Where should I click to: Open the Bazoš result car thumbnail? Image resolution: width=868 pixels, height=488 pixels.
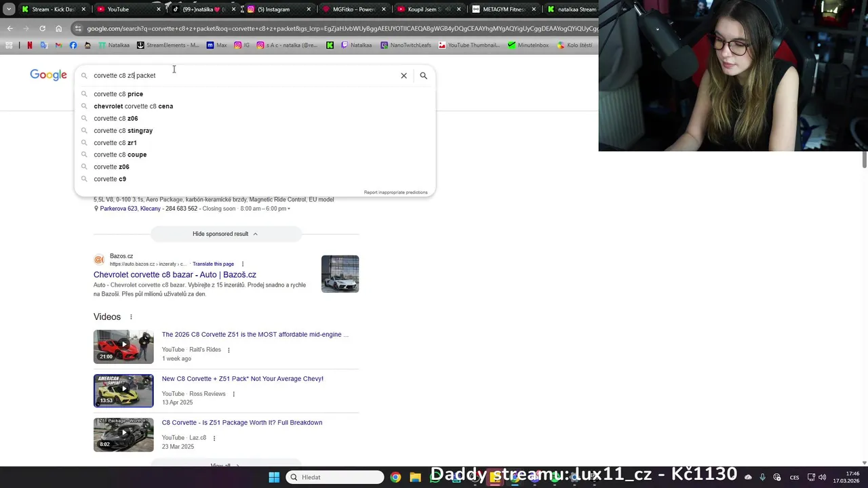point(340,274)
